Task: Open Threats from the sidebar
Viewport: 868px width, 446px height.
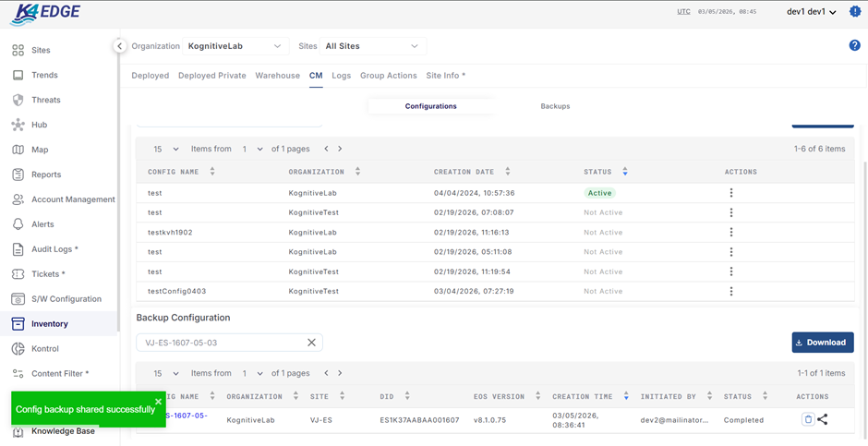Action: 45,100
